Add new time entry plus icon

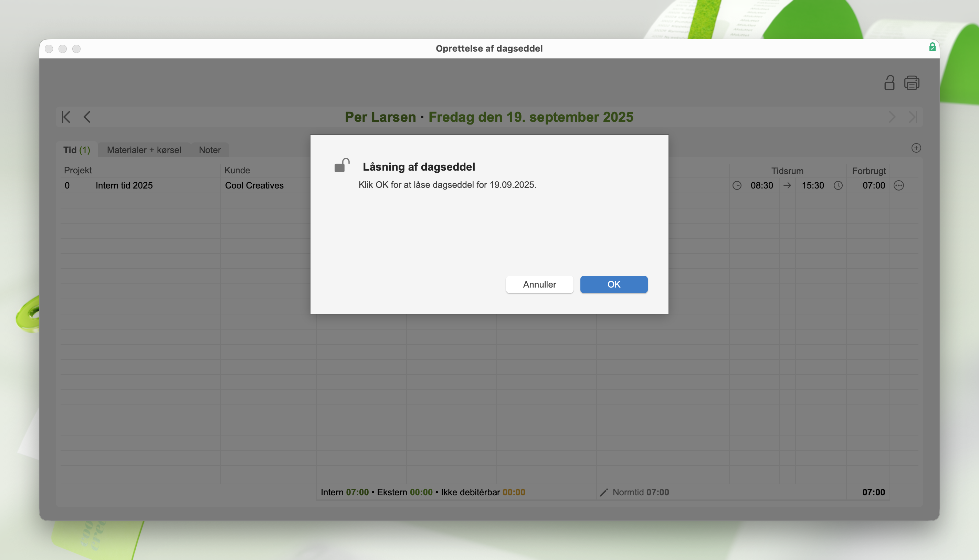tap(916, 148)
